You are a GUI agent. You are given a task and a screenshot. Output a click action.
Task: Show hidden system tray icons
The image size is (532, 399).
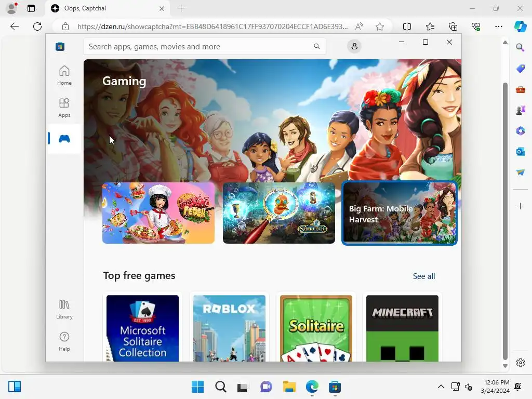[441, 387]
